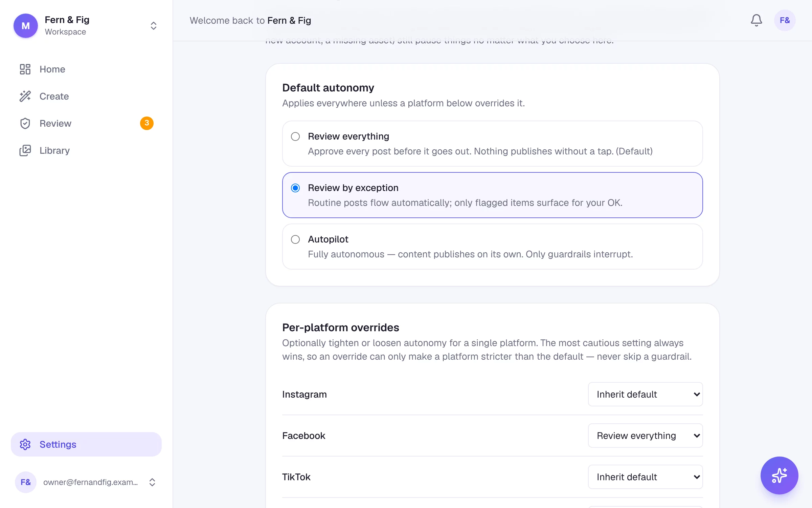Expand the Fern & Fig workspace switcher
This screenshot has width=812, height=508.
[153, 26]
